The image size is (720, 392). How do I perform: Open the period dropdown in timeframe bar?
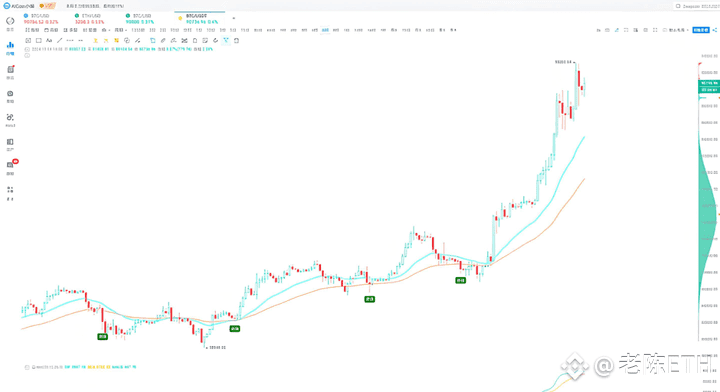pyautogui.click(x=120, y=30)
